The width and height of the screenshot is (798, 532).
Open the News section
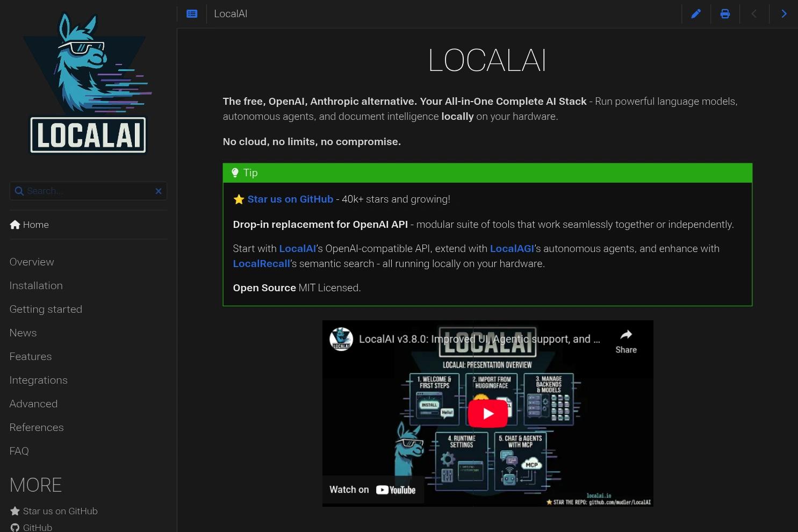(x=23, y=333)
